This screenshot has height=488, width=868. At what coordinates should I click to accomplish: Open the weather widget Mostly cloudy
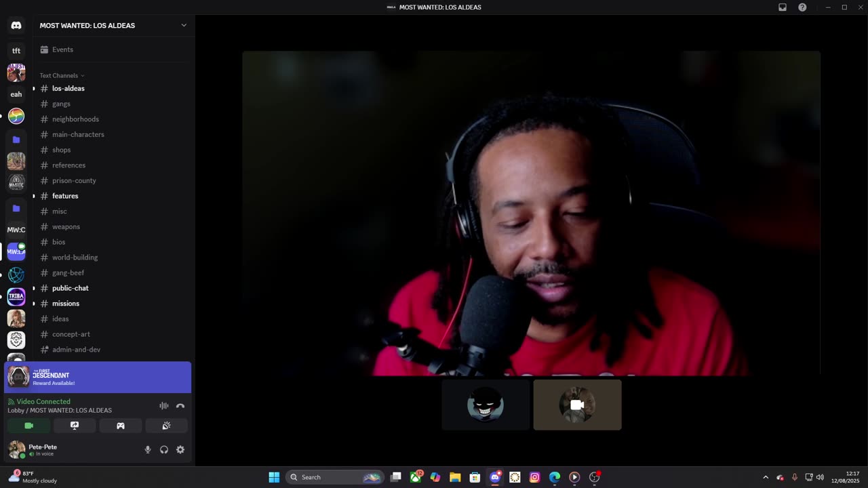tap(34, 477)
